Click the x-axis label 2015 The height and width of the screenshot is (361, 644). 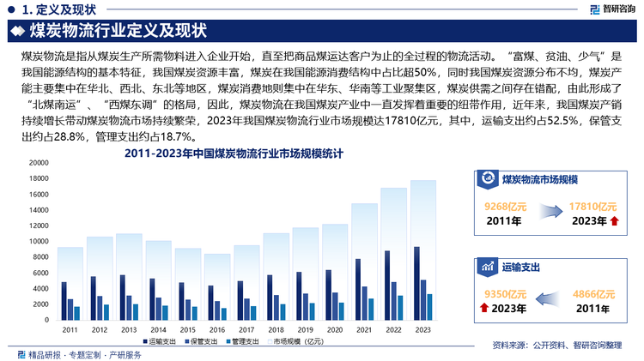(188, 330)
